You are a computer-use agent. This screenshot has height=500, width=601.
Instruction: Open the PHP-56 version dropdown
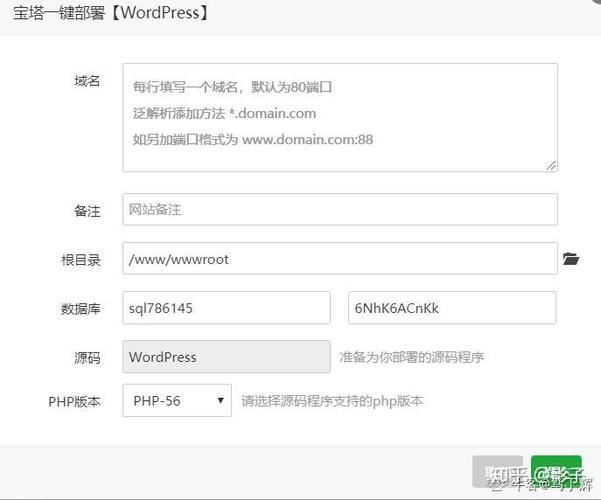[x=177, y=401]
